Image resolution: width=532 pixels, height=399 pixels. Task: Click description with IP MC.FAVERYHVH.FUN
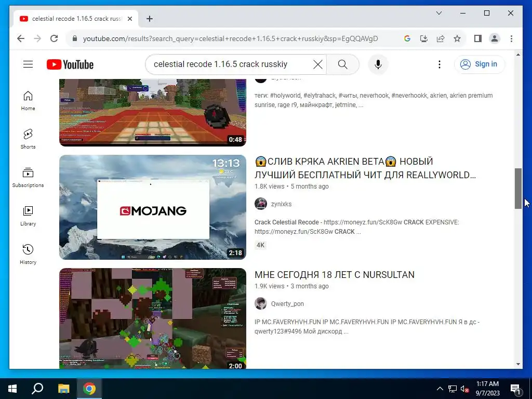367,327
